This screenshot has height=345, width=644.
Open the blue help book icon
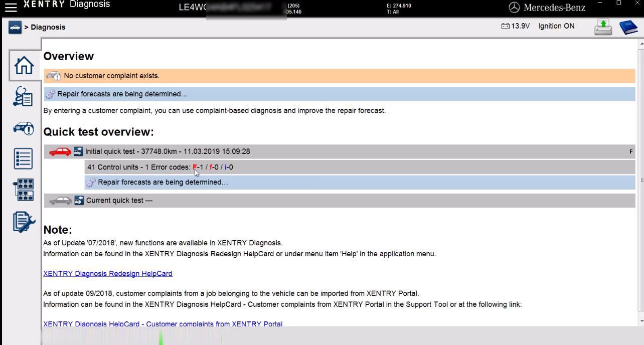628,27
